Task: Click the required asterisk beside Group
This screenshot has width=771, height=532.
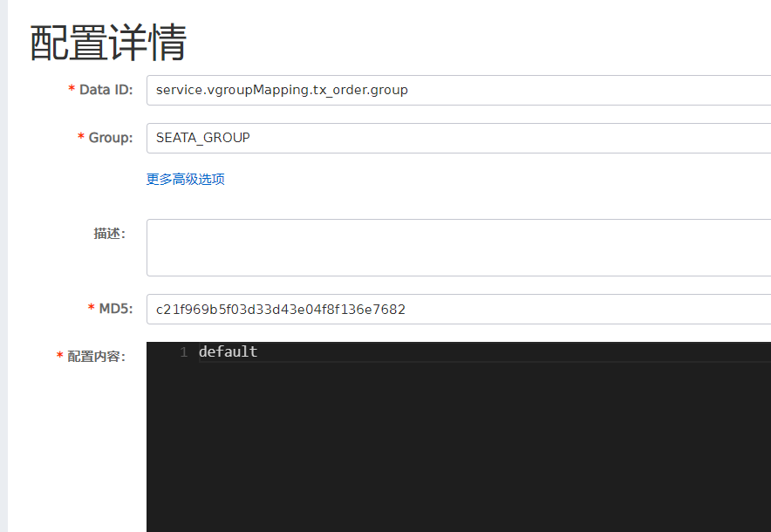Action: [80, 137]
